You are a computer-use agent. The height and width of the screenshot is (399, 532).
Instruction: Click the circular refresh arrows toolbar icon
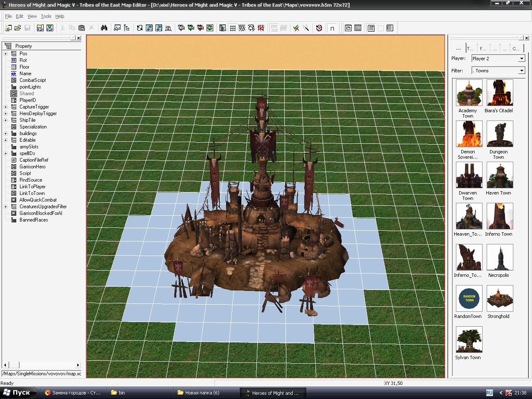click(x=140, y=28)
